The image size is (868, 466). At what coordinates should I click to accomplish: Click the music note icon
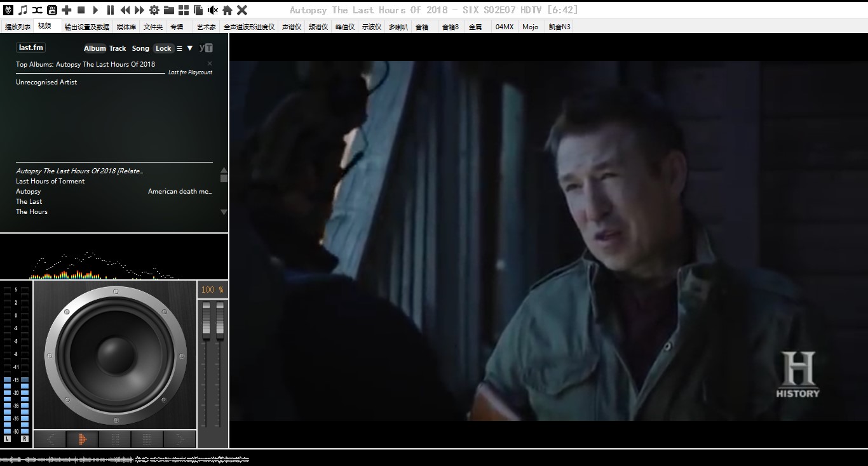pos(23,10)
